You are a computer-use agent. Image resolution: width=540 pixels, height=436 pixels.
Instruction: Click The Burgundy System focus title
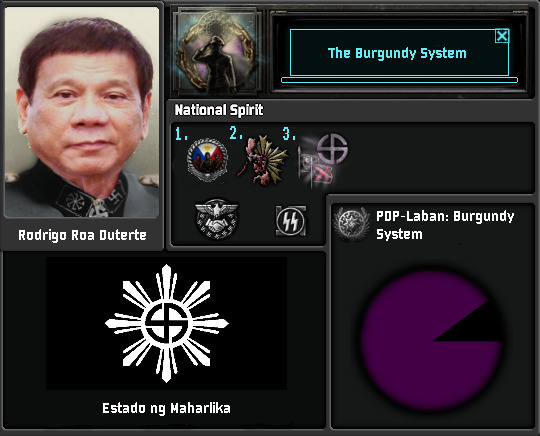pyautogui.click(x=397, y=53)
